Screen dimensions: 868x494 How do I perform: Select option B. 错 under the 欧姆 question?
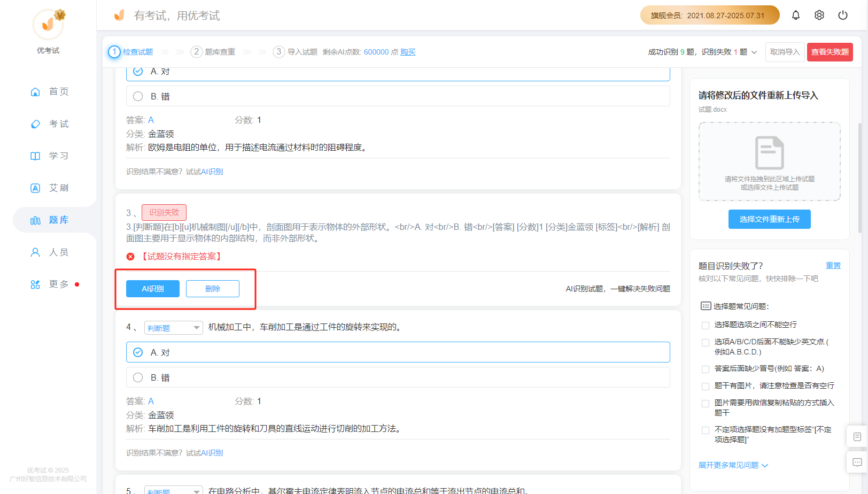click(x=398, y=96)
